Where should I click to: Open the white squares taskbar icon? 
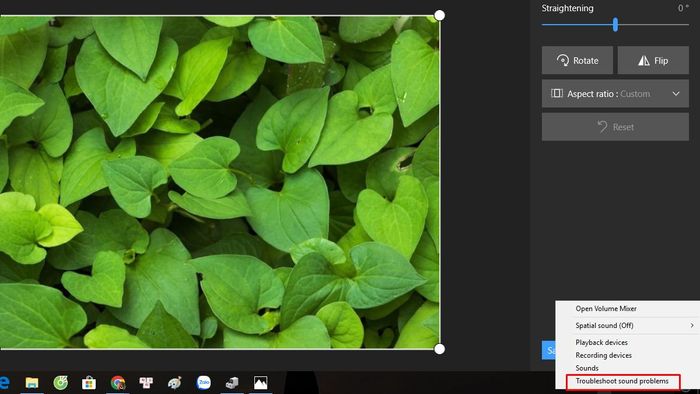(x=146, y=382)
